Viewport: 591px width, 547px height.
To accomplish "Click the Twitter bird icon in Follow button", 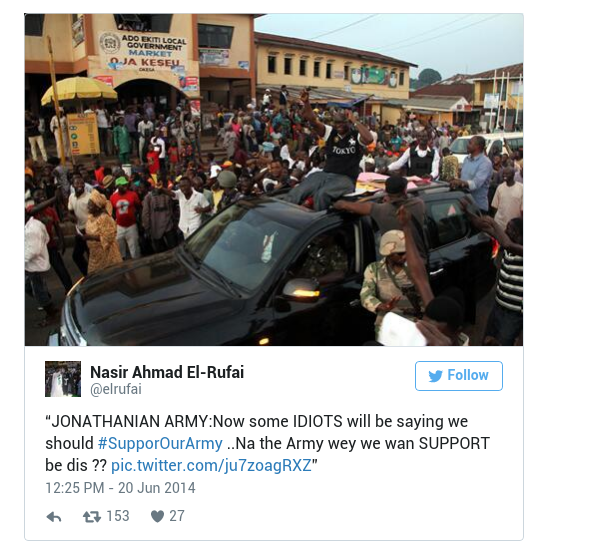I will [x=435, y=376].
